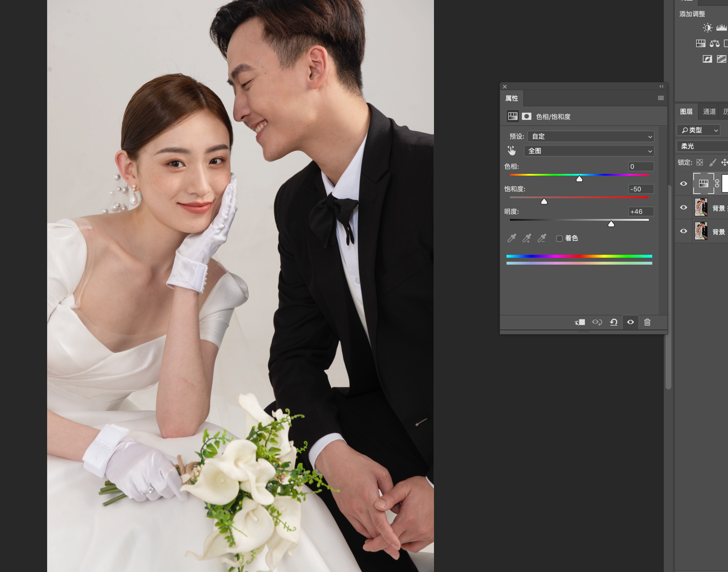Select the add-to-sample eyedropper
Viewport: 728px width, 572px height.
click(526, 238)
